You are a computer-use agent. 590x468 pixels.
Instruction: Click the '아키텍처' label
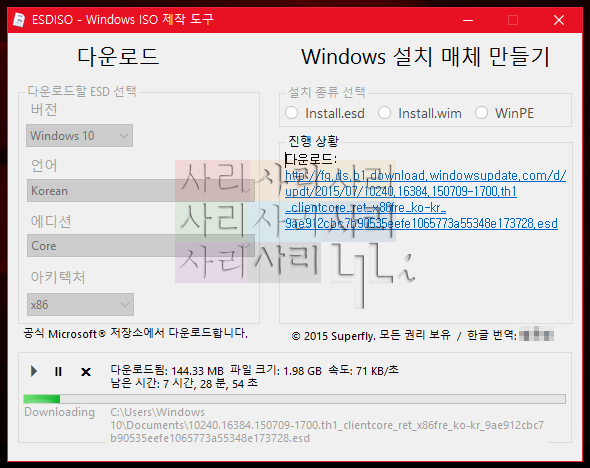58,277
